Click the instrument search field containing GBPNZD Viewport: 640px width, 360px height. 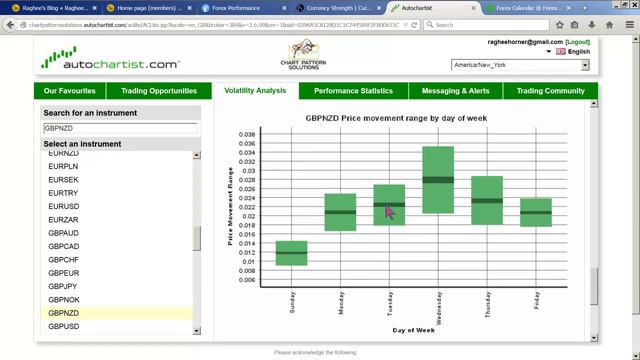coord(120,128)
